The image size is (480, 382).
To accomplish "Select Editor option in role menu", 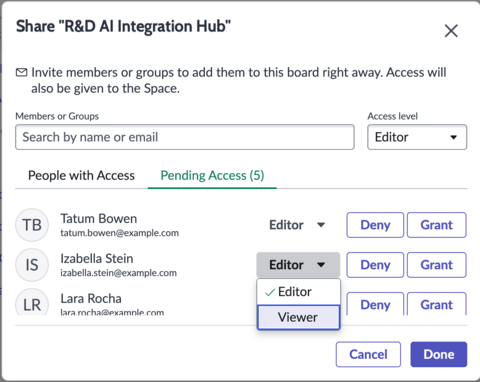I will [298, 292].
